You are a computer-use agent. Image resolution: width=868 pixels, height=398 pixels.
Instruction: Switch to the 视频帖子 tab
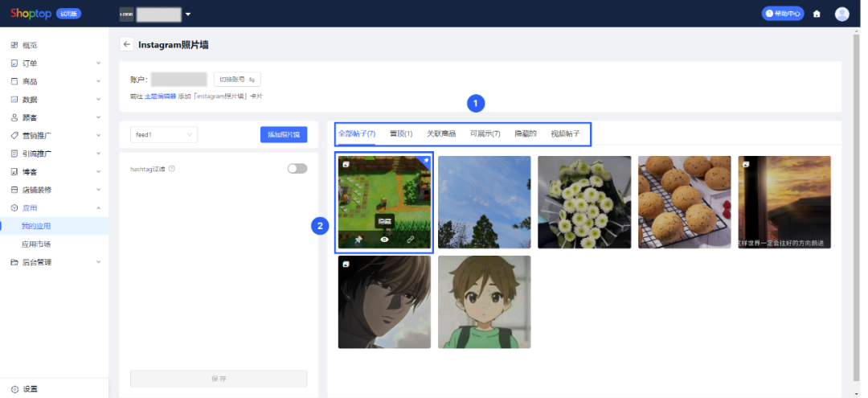point(565,134)
